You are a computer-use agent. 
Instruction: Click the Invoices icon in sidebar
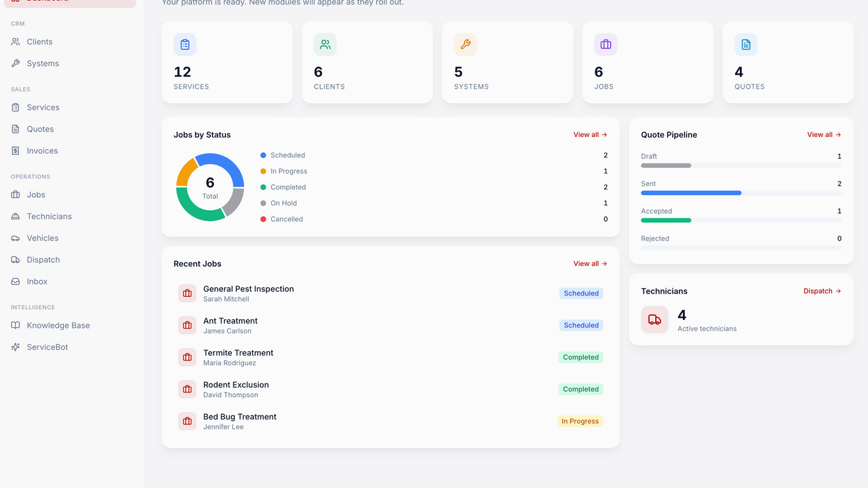[x=16, y=151]
